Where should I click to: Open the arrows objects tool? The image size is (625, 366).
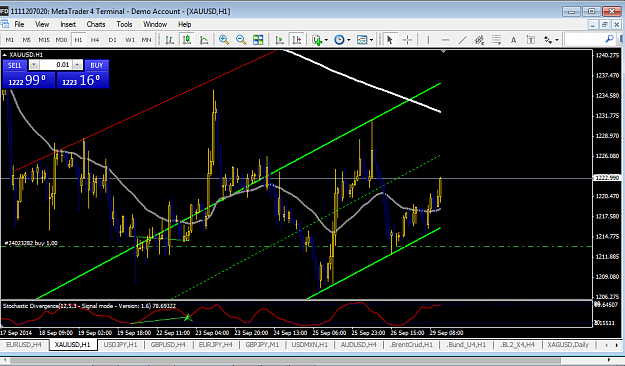548,40
